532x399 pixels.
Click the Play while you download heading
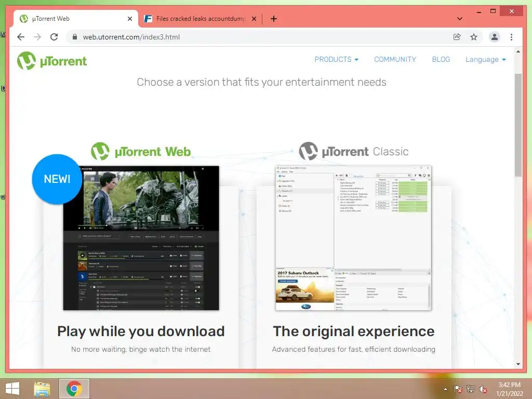(x=141, y=331)
